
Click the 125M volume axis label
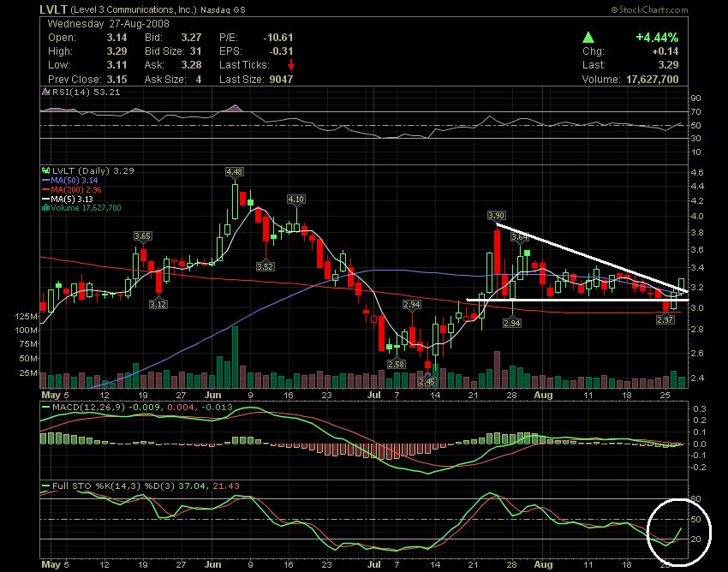27,316
